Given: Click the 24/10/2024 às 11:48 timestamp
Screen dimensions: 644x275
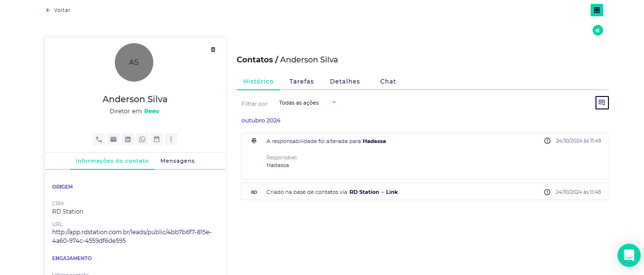Looking at the screenshot, I should coord(578,192).
